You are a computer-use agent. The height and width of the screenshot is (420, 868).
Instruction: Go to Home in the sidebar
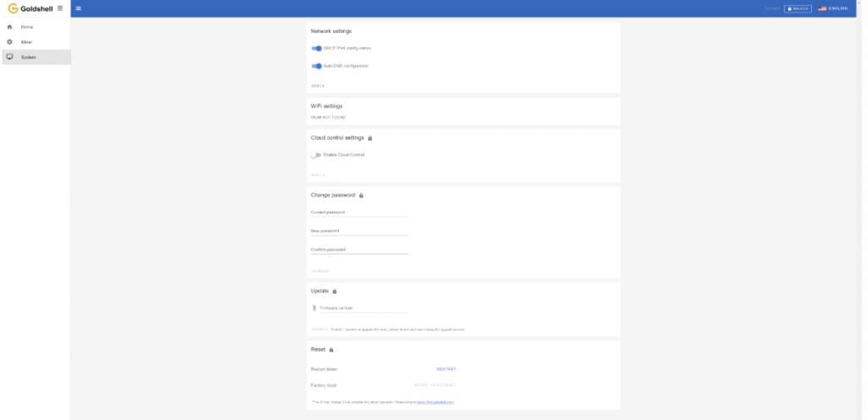(27, 27)
